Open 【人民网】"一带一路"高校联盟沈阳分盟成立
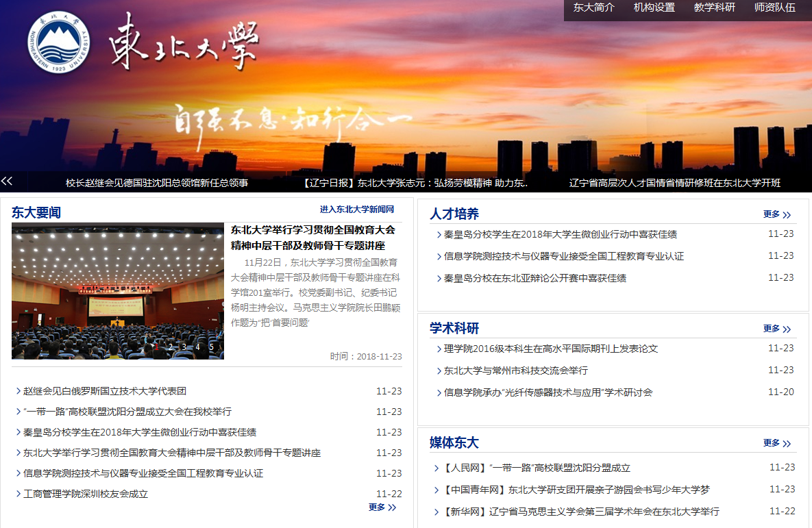812x528 pixels. tap(536, 468)
